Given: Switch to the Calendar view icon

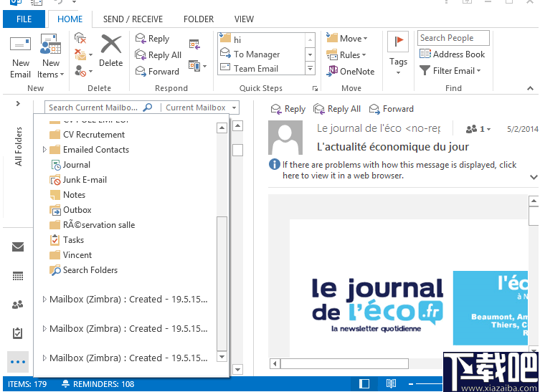Looking at the screenshot, I should pyautogui.click(x=18, y=276).
